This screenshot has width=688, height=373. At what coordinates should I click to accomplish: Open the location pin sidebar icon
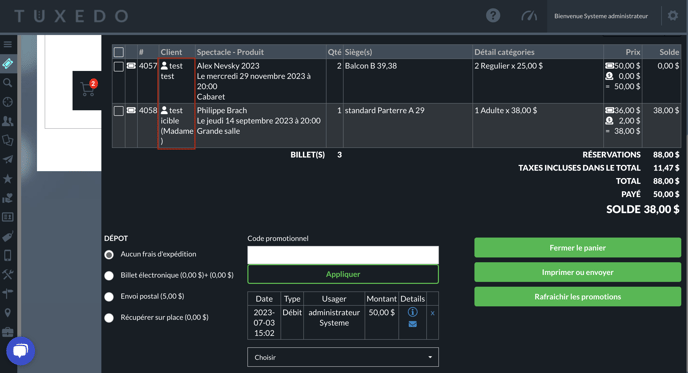[x=7, y=313]
